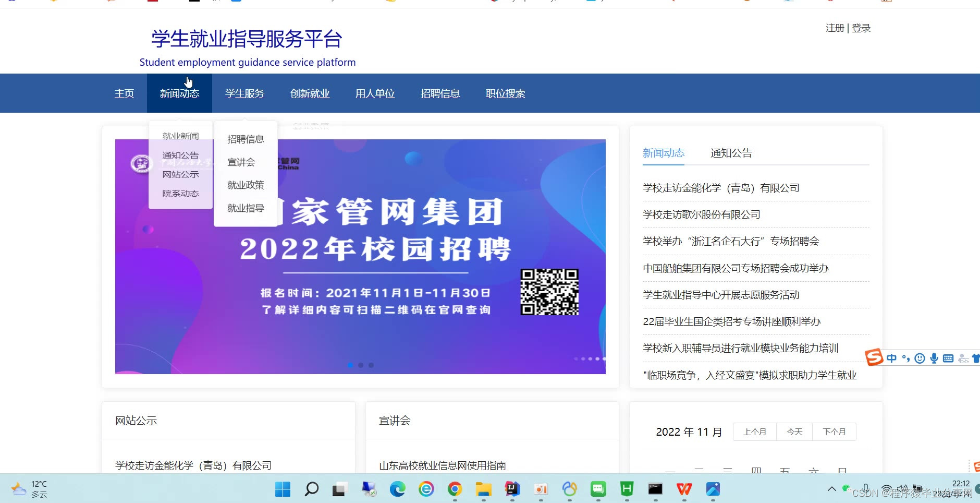Open the taskbar search icon
Image resolution: width=980 pixels, height=503 pixels.
[311, 489]
